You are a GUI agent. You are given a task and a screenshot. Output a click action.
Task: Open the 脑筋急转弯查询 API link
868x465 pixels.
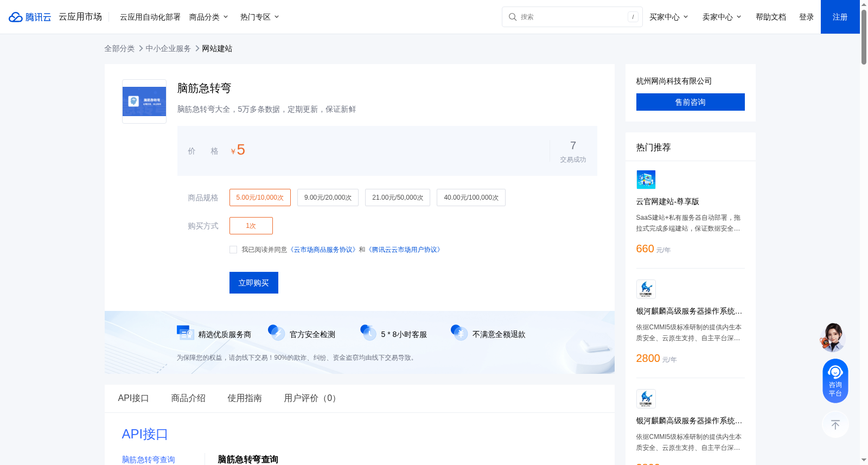coord(149,460)
